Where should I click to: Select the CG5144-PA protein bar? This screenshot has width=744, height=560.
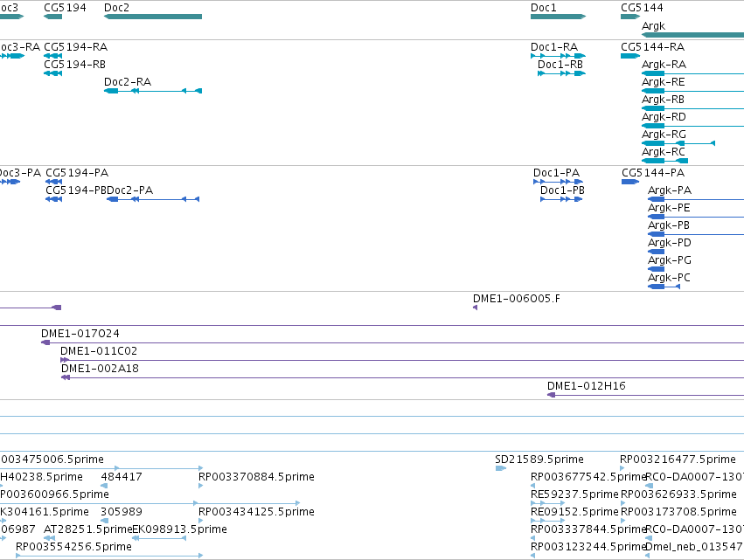click(630, 182)
